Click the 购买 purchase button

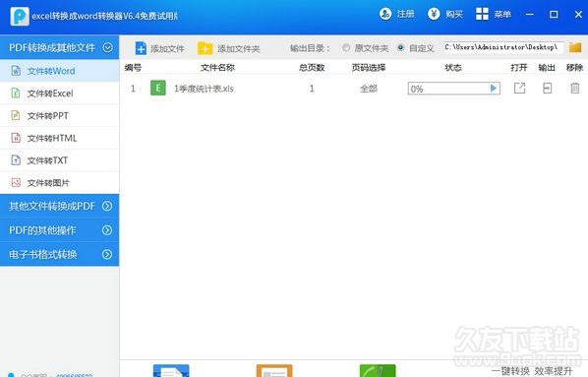tap(445, 14)
